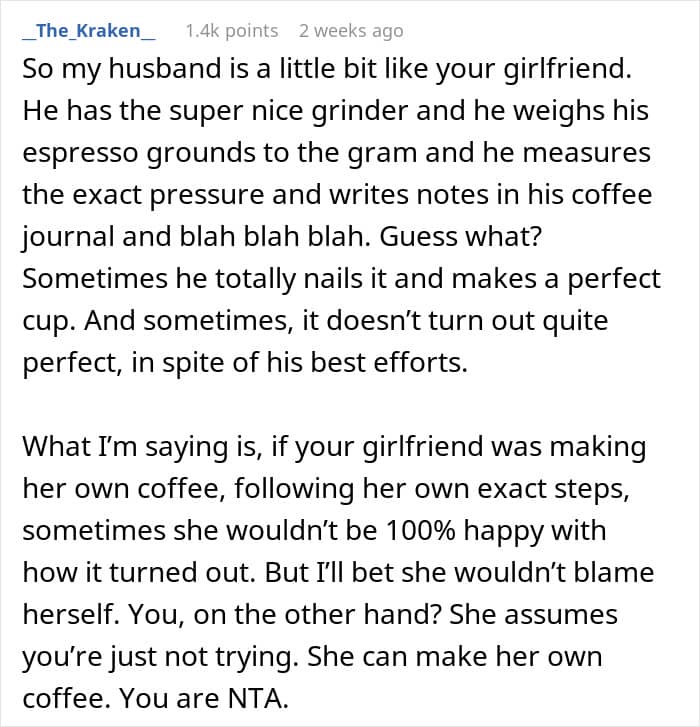Click the sentence starting 'So my husband'
The image size is (700, 727).
pyautogui.click(x=327, y=69)
